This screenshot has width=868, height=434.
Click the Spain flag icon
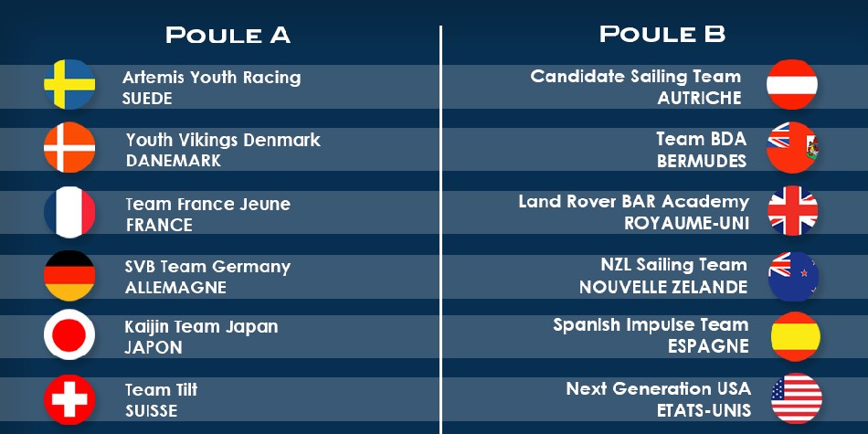[x=796, y=336]
